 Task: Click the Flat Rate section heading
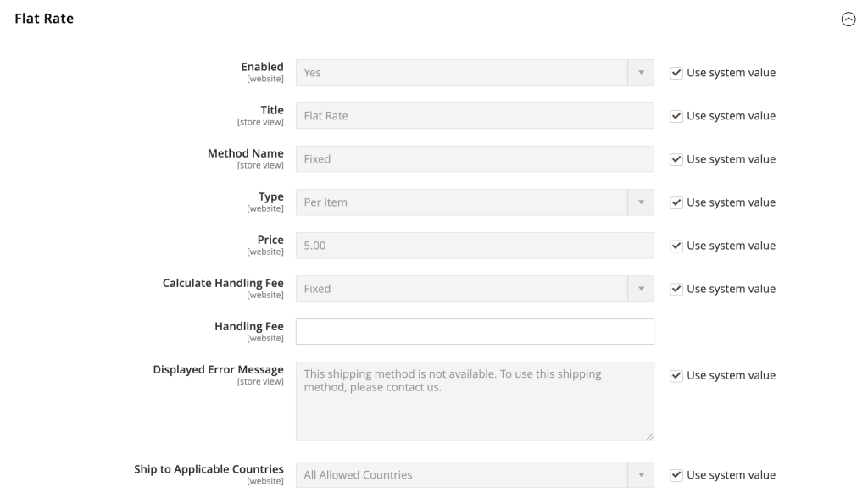click(x=43, y=18)
